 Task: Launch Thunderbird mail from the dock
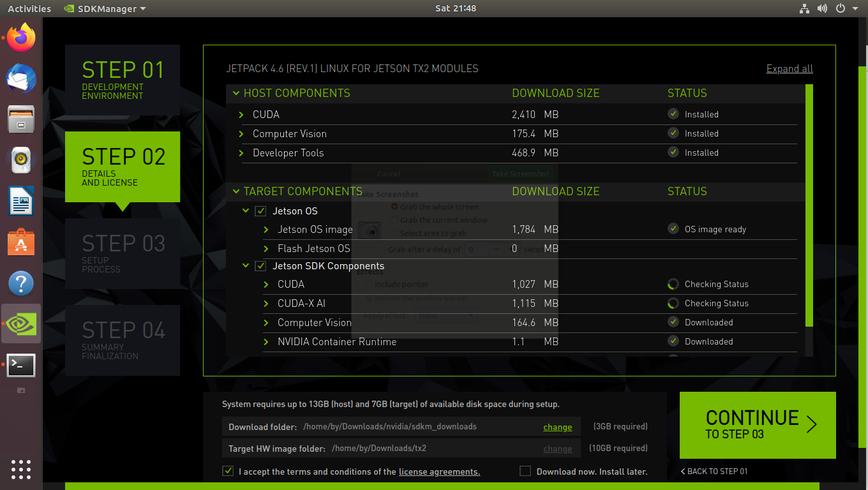tap(21, 79)
